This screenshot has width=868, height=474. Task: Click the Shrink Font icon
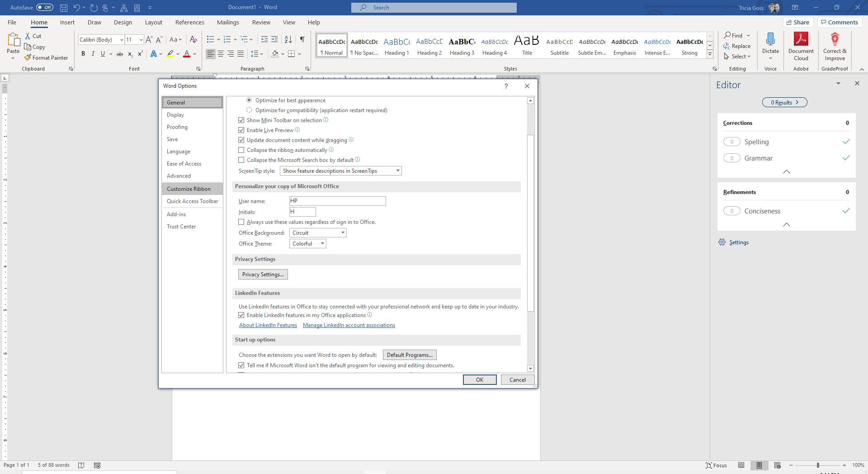(x=159, y=40)
